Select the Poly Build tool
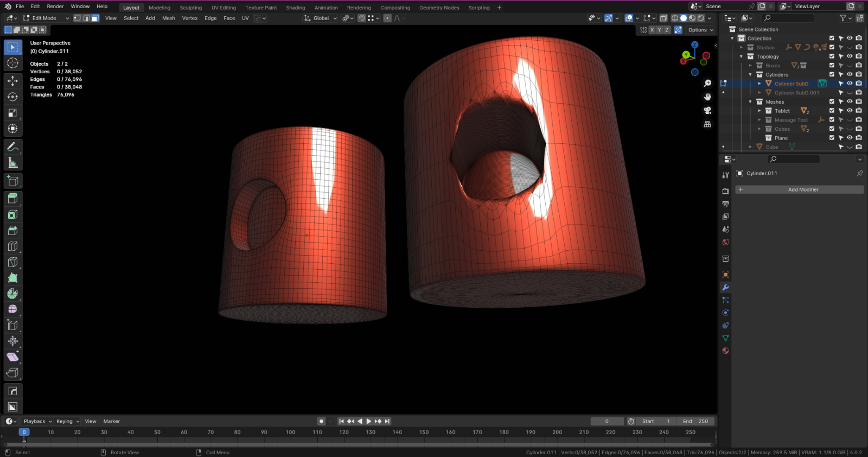 pyautogui.click(x=13, y=278)
